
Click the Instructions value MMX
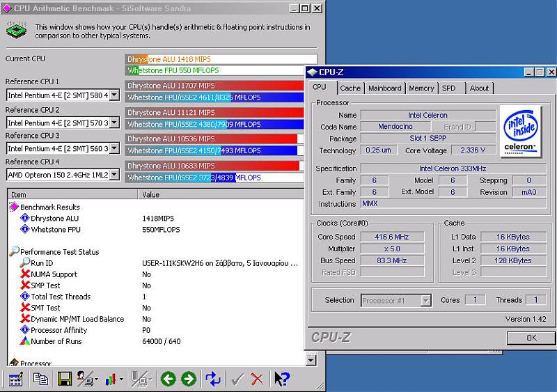tap(453, 203)
